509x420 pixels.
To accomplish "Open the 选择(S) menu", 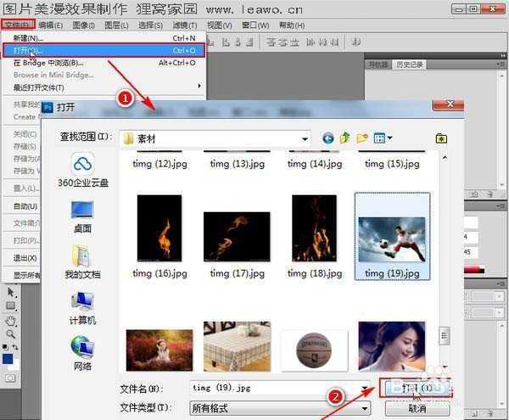I will tap(150, 25).
